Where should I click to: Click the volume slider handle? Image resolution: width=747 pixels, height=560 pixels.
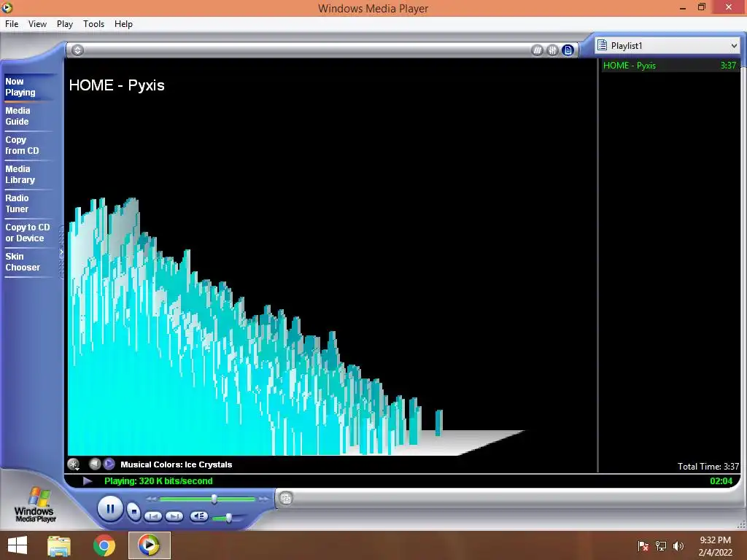(x=228, y=518)
